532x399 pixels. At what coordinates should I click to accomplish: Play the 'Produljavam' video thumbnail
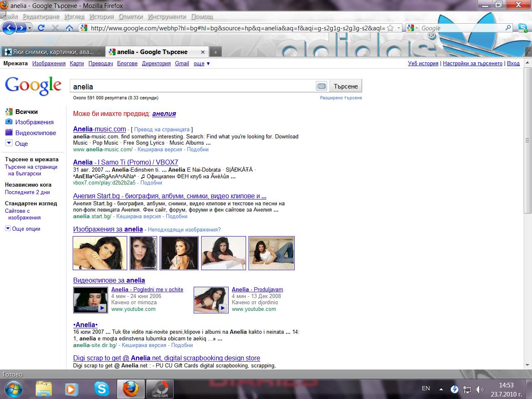(x=211, y=300)
